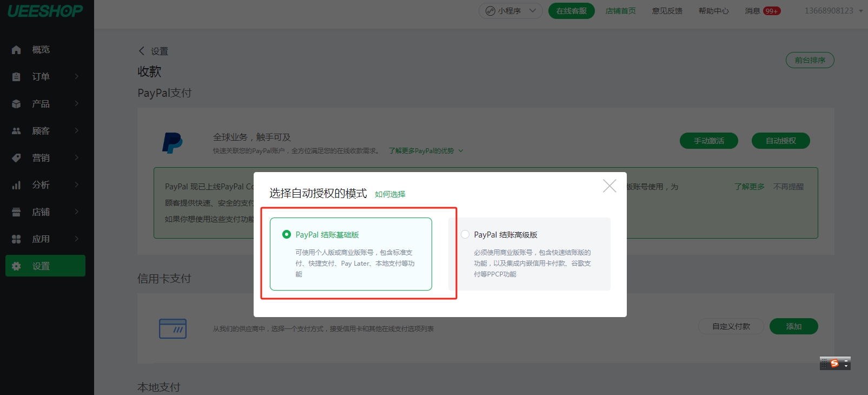Click the 前台排序 button
Image resolution: width=868 pixels, height=395 pixels.
click(x=810, y=60)
